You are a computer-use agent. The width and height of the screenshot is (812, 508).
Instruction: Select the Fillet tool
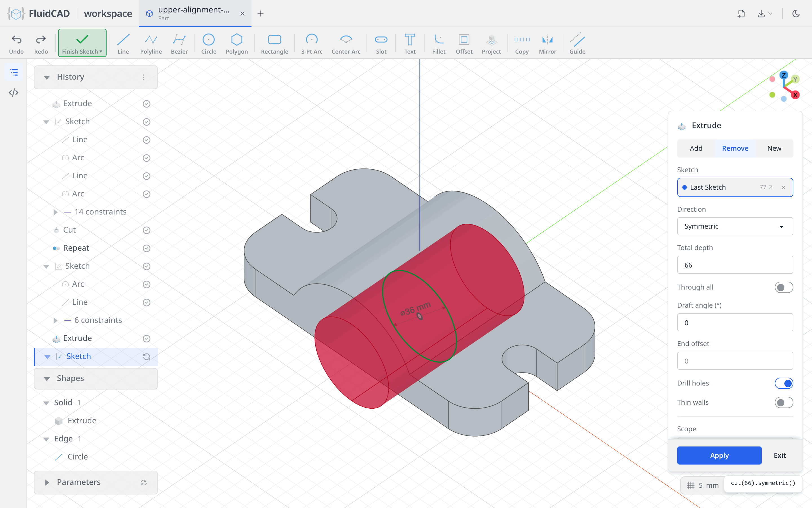pos(438,43)
